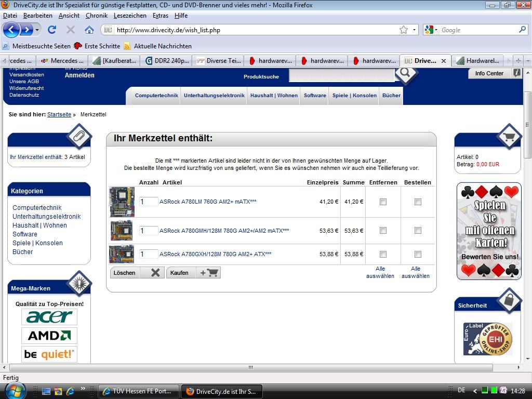Select the Computertechnik navigation tab

(156, 96)
